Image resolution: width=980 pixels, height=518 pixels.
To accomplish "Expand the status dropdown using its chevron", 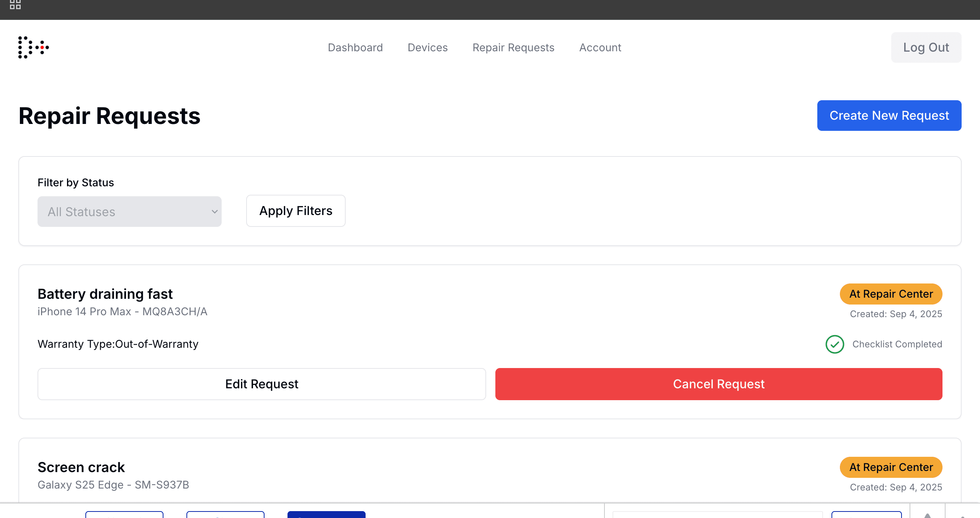I will [214, 211].
